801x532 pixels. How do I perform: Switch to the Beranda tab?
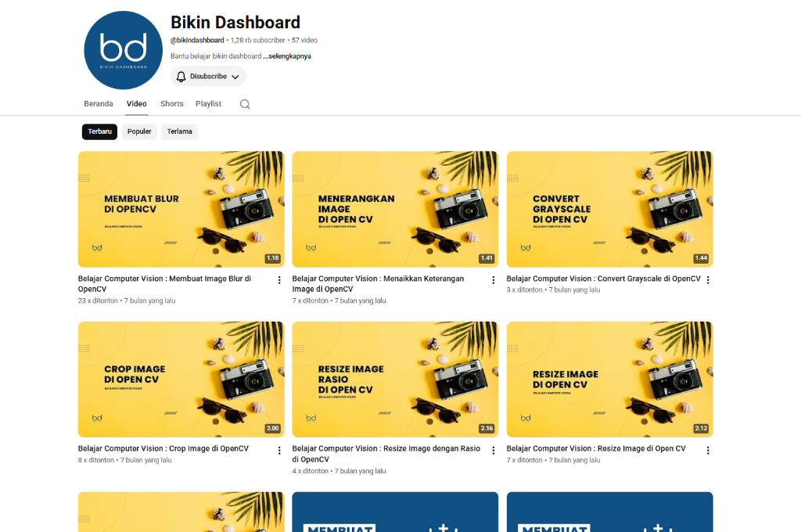(x=99, y=104)
